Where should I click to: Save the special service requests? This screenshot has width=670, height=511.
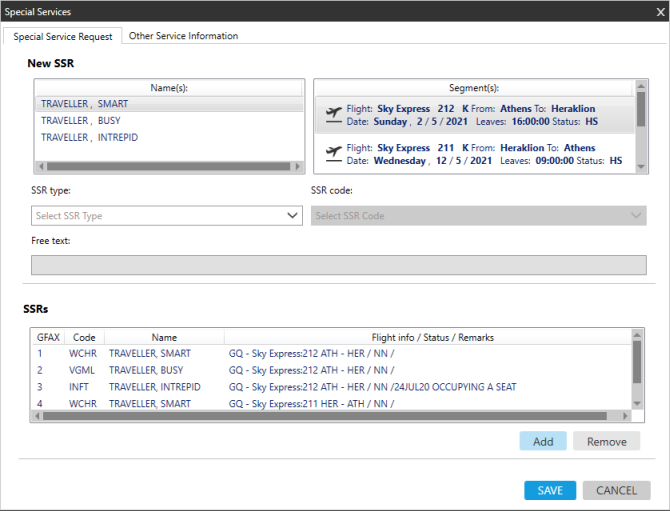click(x=550, y=490)
